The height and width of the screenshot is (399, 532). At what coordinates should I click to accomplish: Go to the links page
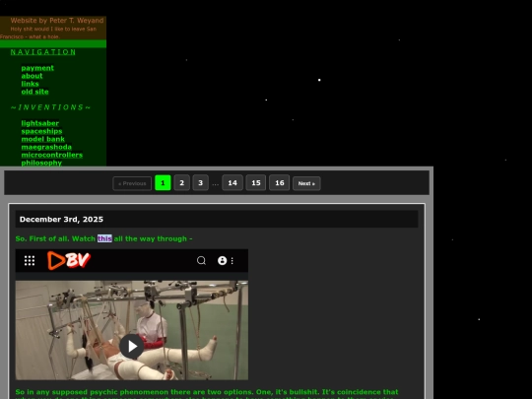click(30, 84)
